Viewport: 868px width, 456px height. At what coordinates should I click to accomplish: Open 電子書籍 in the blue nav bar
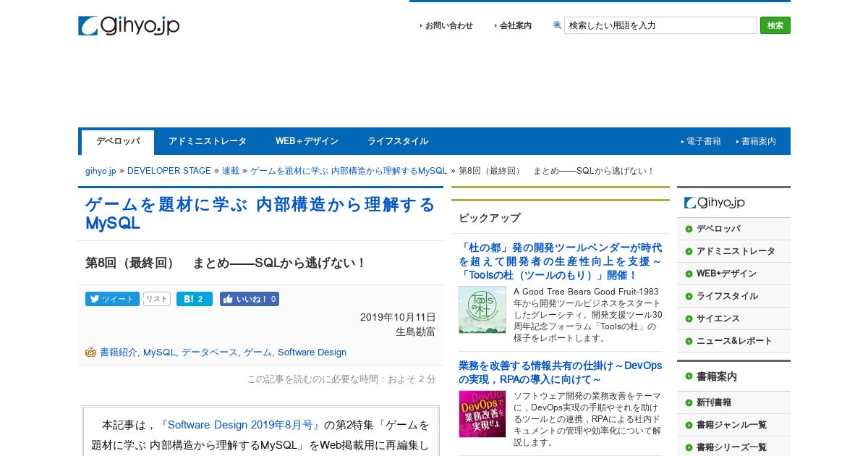[703, 142]
